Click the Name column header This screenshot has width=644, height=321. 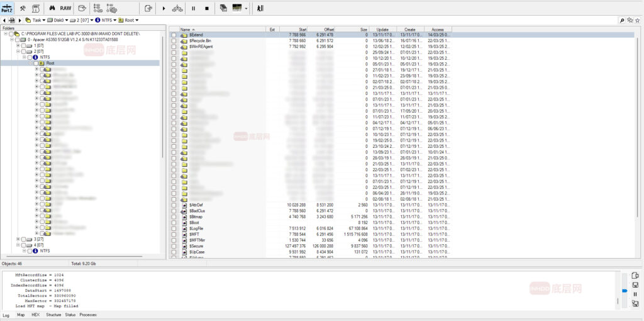click(185, 30)
